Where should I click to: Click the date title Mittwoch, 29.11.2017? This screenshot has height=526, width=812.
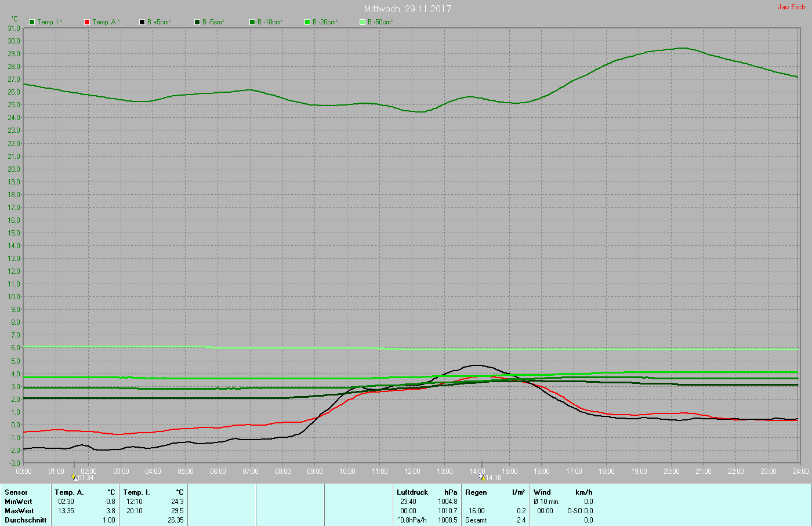407,9
